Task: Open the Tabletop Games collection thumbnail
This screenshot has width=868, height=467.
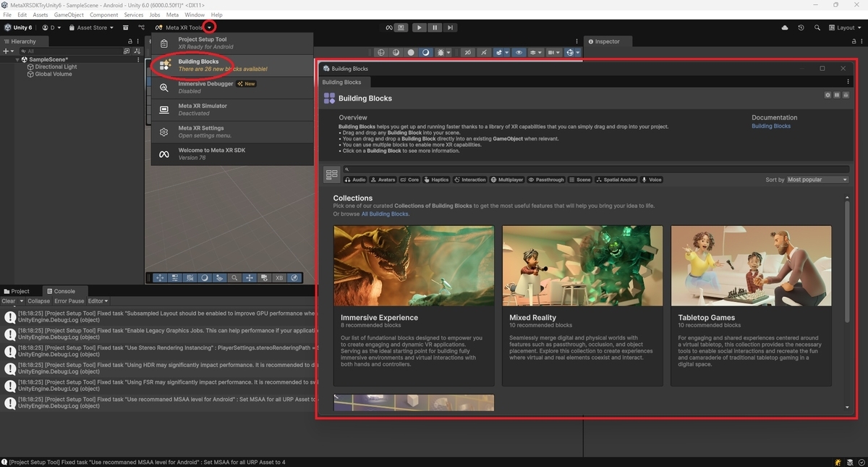Action: pyautogui.click(x=751, y=266)
